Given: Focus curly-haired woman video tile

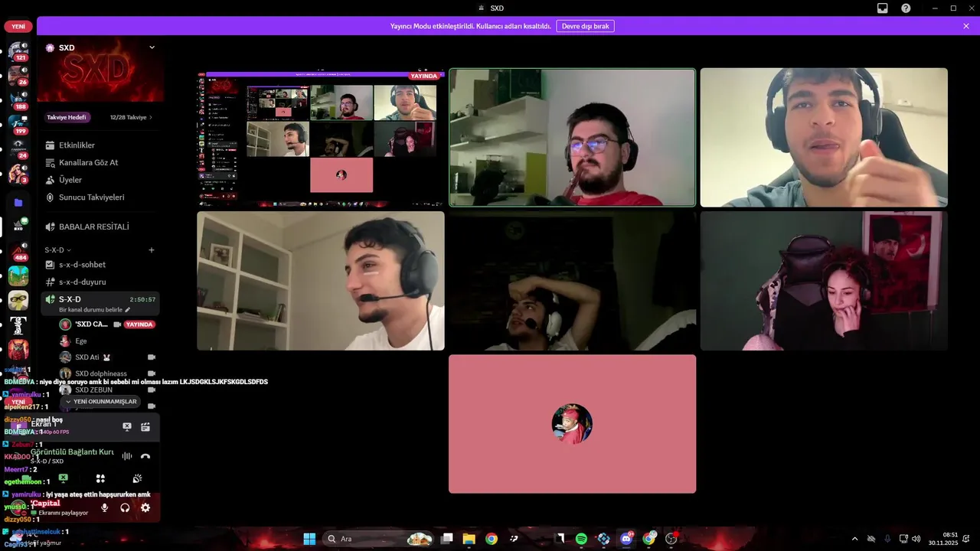Looking at the screenshot, I should (x=824, y=281).
